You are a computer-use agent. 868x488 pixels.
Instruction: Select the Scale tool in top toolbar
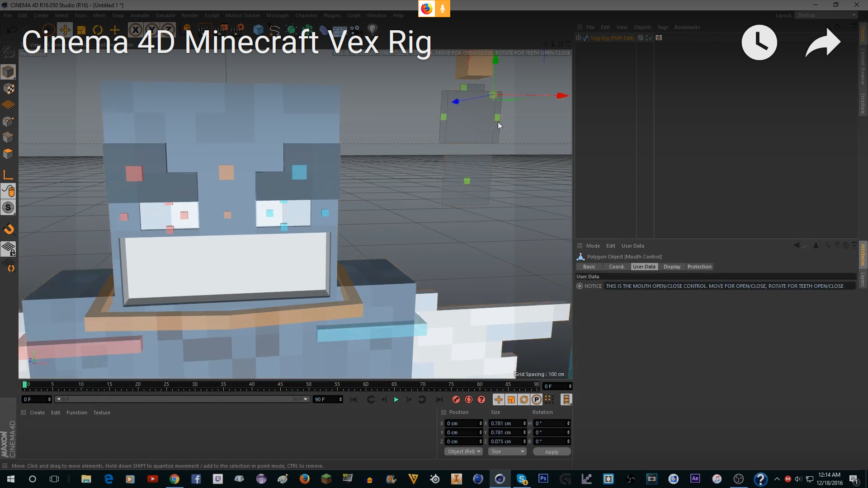[x=81, y=30]
